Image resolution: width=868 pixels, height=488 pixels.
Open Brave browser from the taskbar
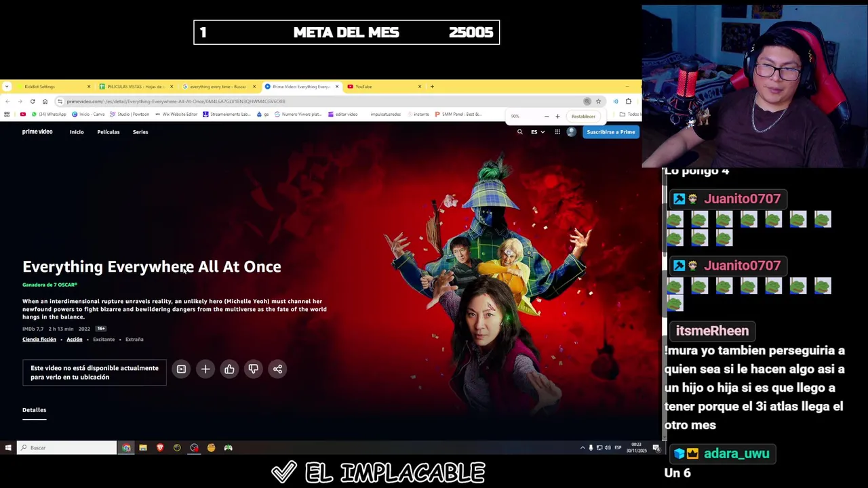pos(160,448)
